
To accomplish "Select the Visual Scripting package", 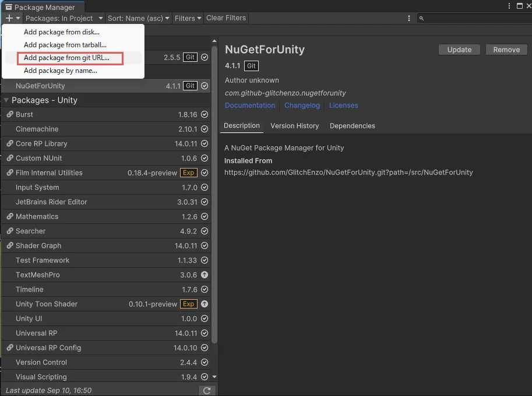I will point(106,377).
